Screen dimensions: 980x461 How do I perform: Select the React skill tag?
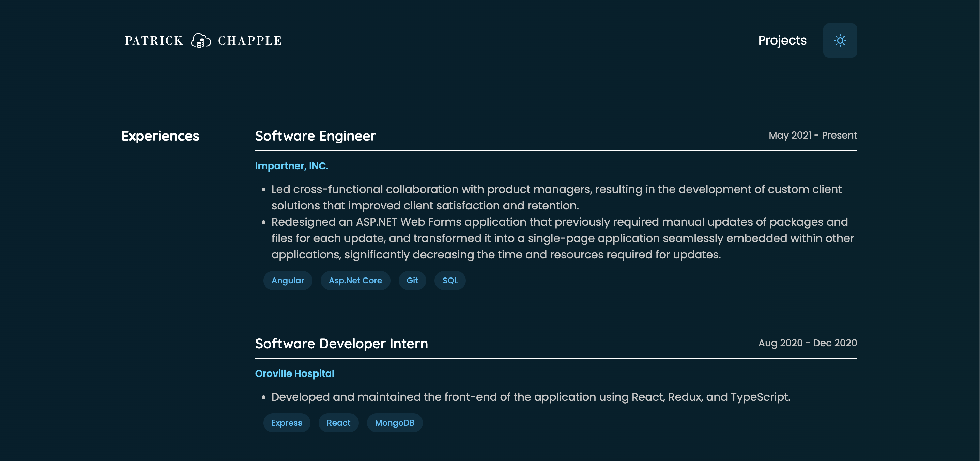click(x=338, y=423)
